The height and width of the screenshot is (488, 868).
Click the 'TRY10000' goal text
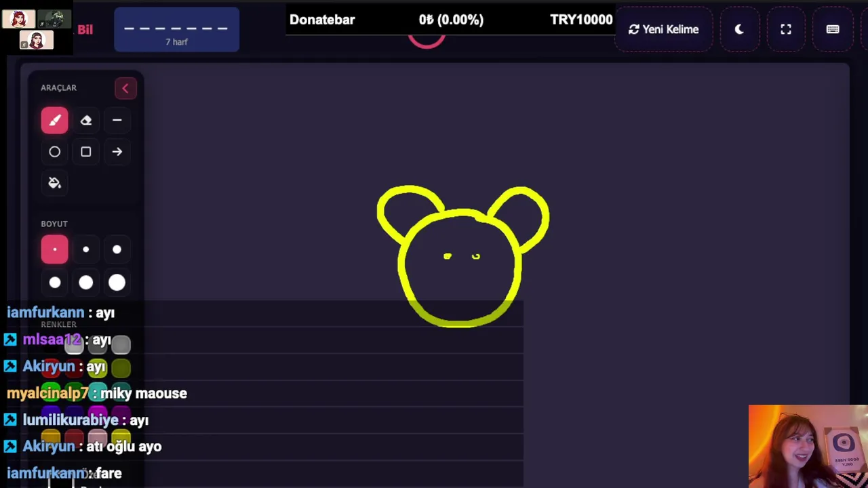(581, 20)
